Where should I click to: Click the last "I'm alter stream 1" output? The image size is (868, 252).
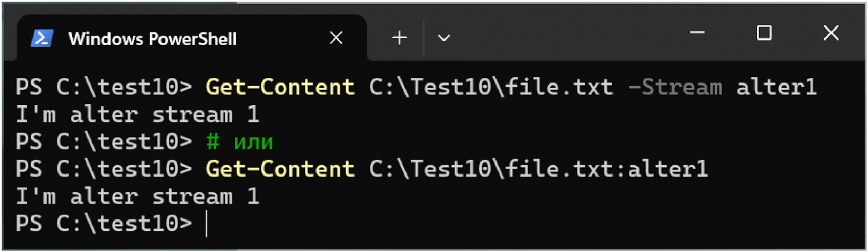(x=137, y=196)
